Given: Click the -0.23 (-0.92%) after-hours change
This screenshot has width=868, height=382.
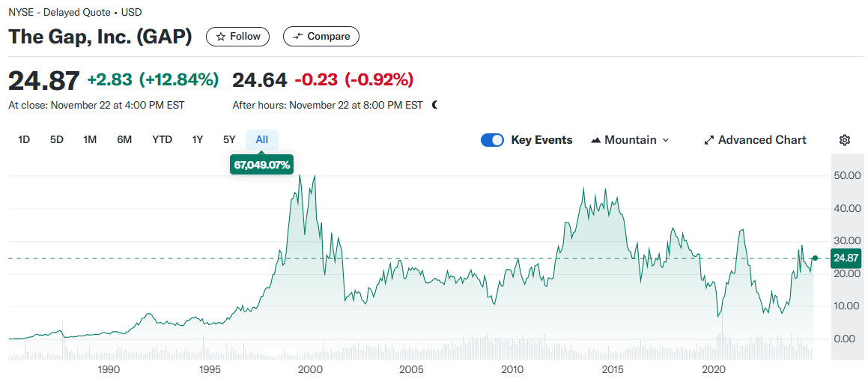Looking at the screenshot, I should point(353,79).
